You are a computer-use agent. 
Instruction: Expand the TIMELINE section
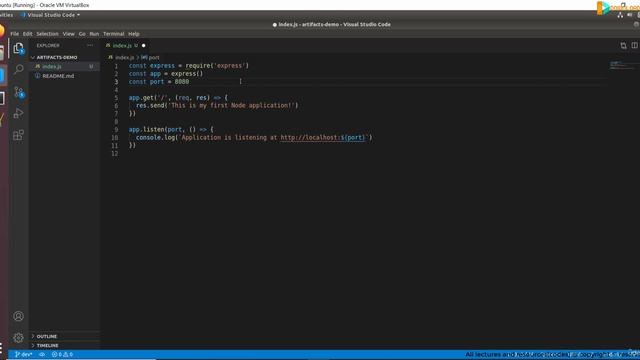47,345
